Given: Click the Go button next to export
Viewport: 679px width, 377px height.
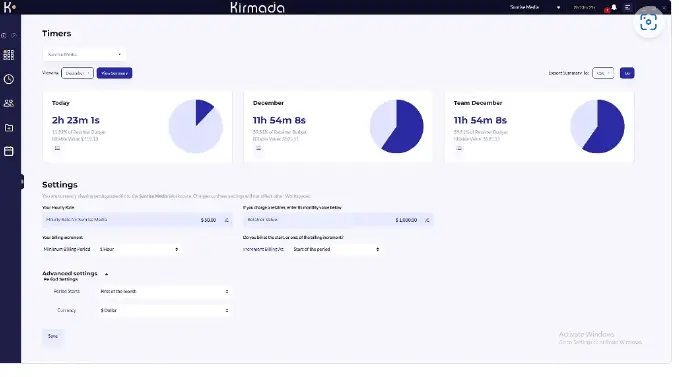Looking at the screenshot, I should click(627, 73).
